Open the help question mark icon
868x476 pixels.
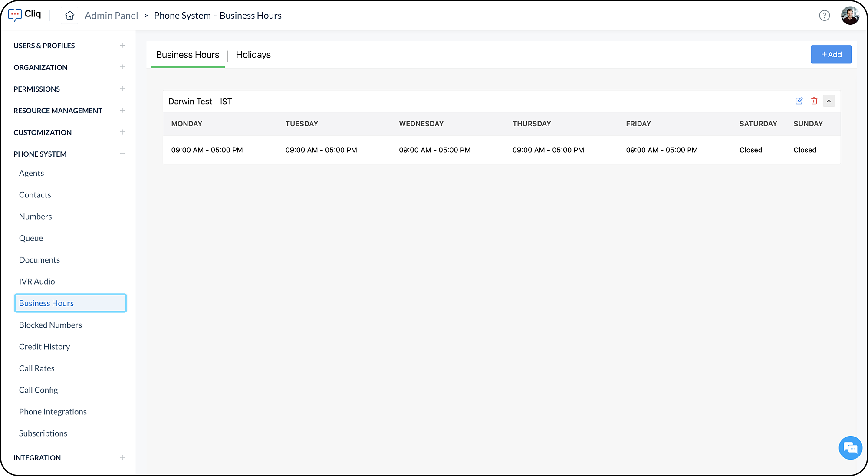tap(824, 16)
